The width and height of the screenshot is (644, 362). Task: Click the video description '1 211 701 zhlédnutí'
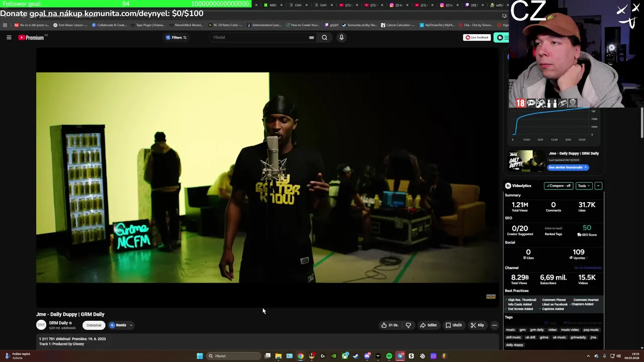tap(54, 339)
